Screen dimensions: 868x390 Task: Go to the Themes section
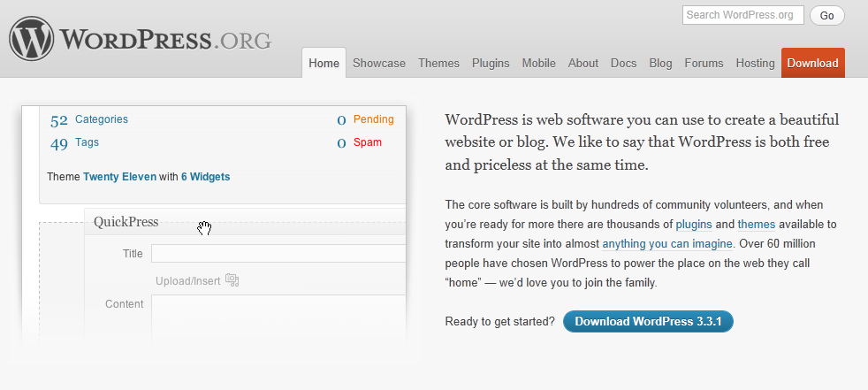pos(438,63)
